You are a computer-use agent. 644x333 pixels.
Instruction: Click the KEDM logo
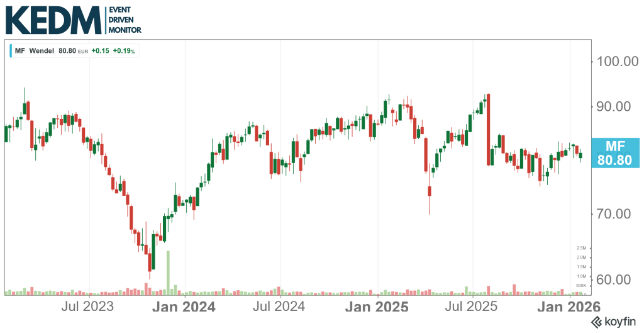coord(53,21)
